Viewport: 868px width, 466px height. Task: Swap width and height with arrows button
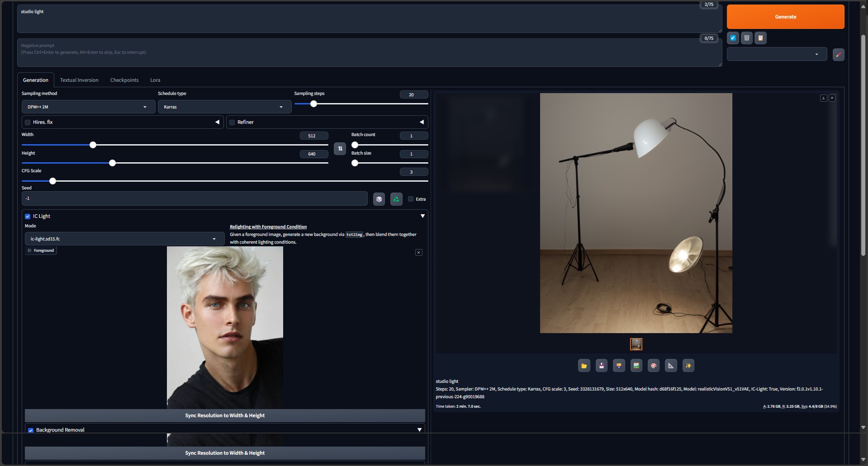(x=340, y=149)
